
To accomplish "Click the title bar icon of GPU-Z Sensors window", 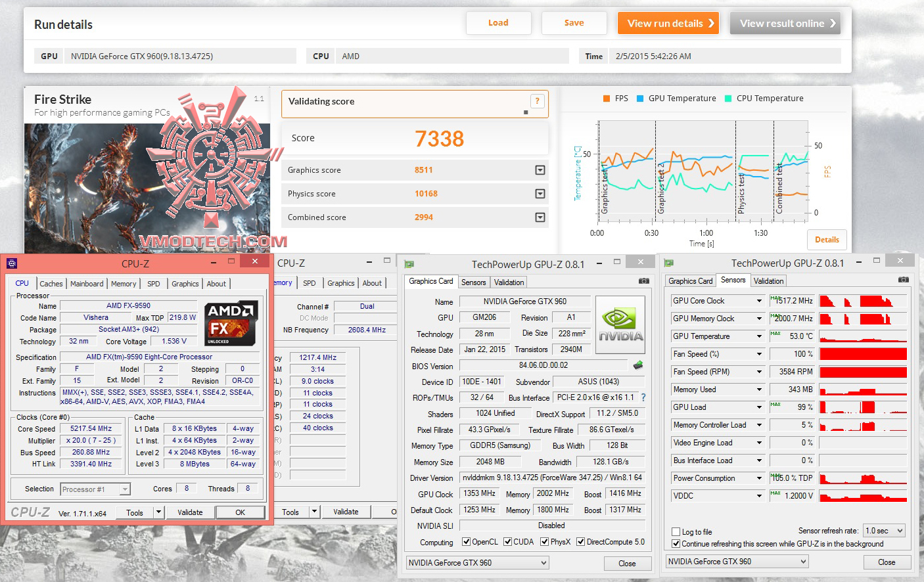I will (x=668, y=263).
